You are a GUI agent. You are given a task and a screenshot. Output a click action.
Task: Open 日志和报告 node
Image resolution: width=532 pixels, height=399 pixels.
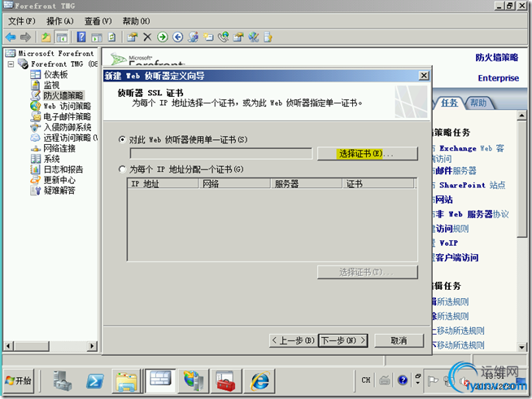point(63,169)
